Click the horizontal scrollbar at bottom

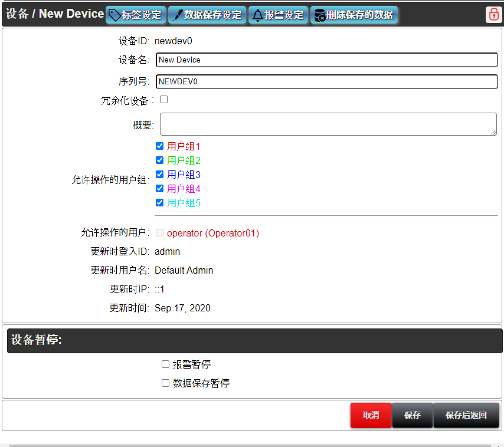click(x=252, y=445)
